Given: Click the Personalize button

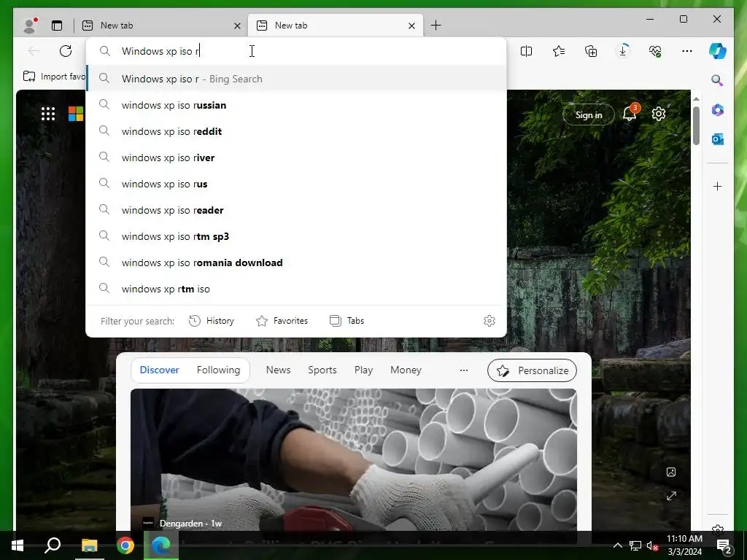Looking at the screenshot, I should pyautogui.click(x=532, y=370).
